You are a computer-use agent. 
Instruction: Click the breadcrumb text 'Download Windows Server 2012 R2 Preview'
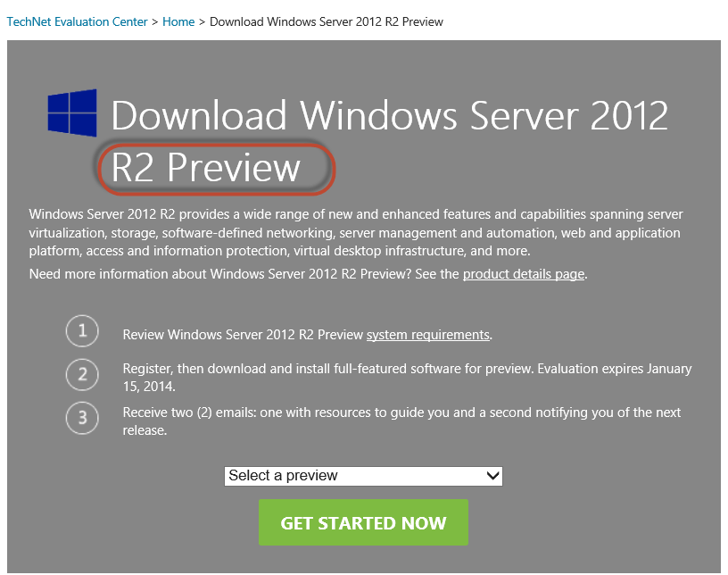tap(327, 21)
